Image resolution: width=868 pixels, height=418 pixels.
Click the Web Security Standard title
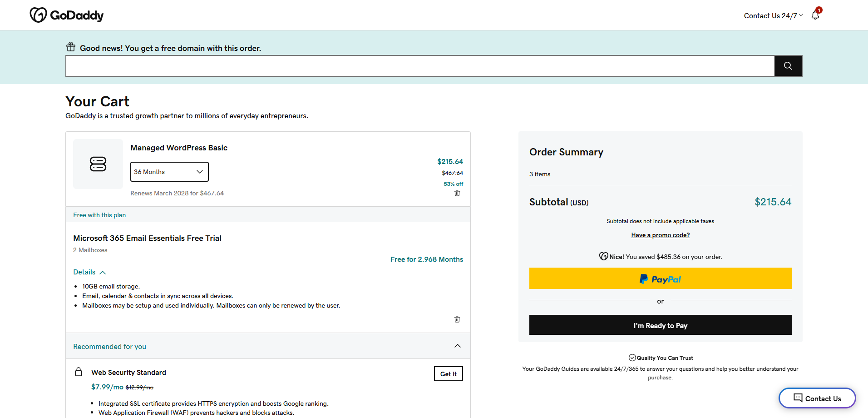coord(128,372)
